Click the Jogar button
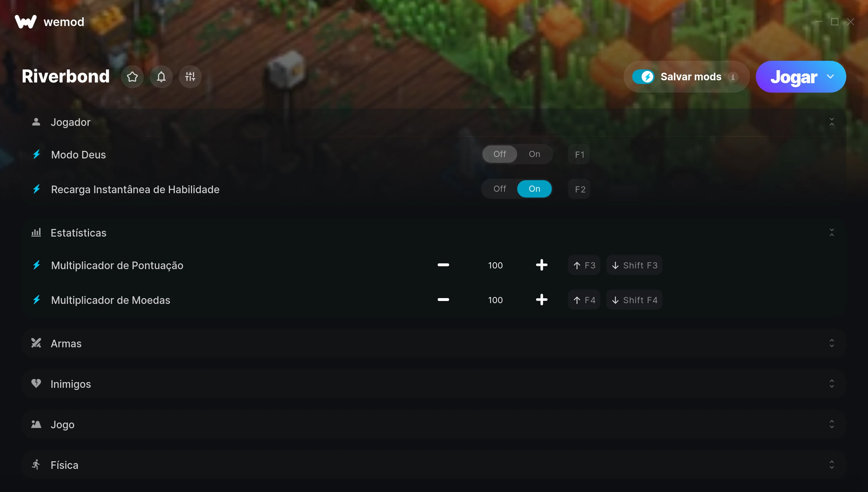This screenshot has width=868, height=492. pyautogui.click(x=793, y=77)
